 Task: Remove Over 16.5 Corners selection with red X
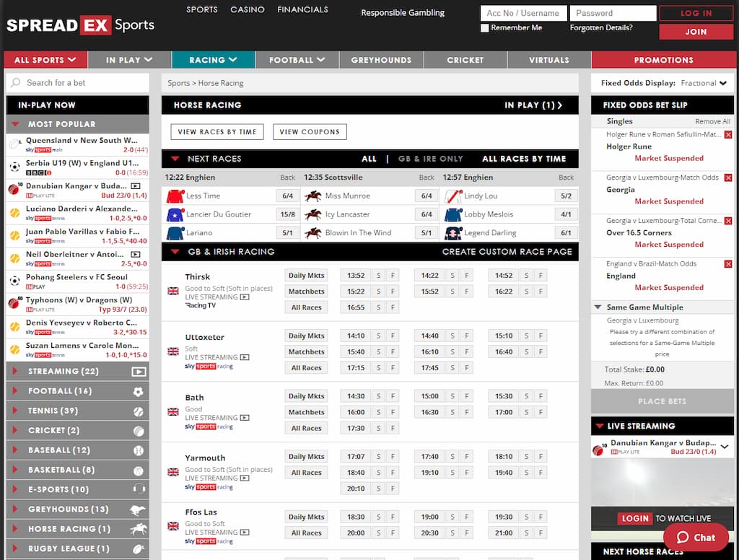click(727, 221)
